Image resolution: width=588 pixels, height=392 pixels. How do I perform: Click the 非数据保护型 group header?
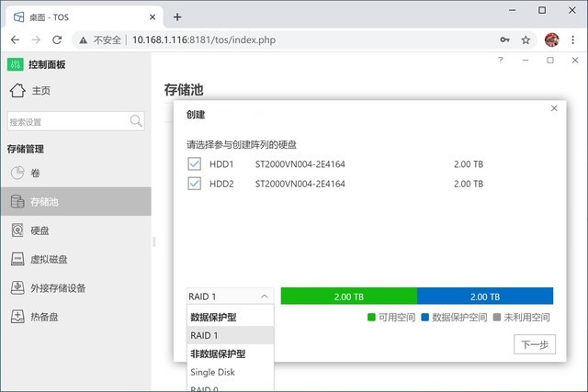click(x=218, y=353)
